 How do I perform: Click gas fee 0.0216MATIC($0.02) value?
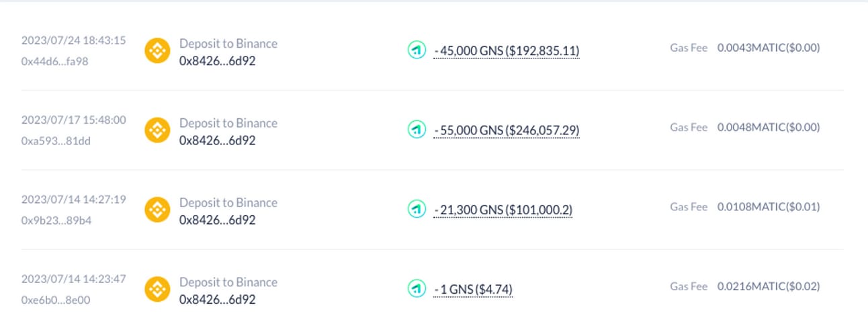[x=769, y=286]
